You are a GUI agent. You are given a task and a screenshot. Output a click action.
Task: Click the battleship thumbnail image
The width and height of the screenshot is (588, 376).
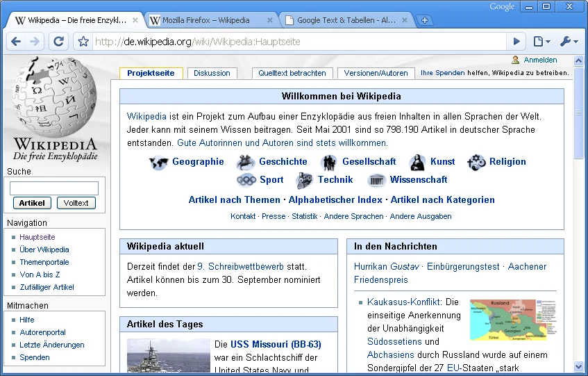click(169, 355)
